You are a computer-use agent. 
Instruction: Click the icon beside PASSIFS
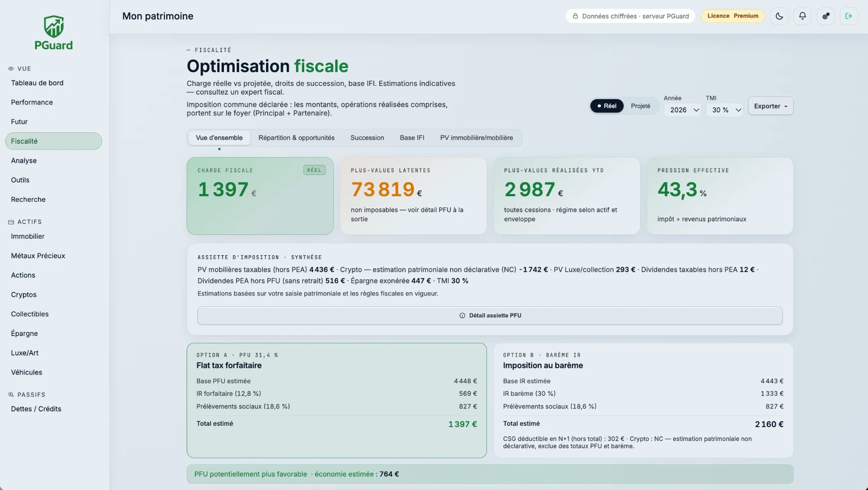pos(11,395)
